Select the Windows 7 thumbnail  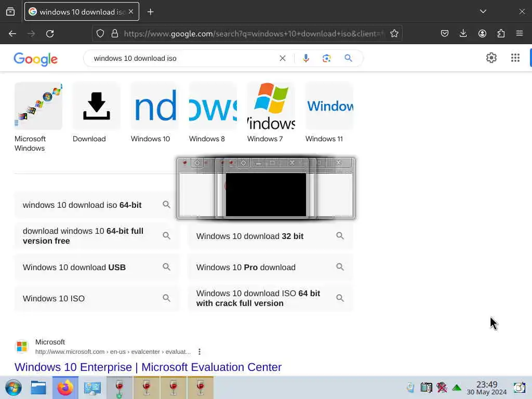pyautogui.click(x=271, y=113)
